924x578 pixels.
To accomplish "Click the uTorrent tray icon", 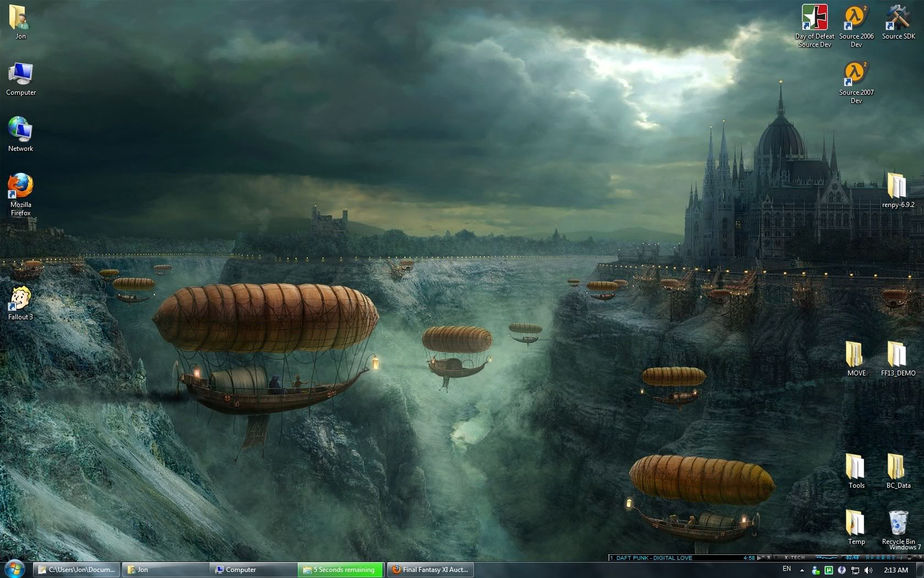I will pyautogui.click(x=828, y=570).
